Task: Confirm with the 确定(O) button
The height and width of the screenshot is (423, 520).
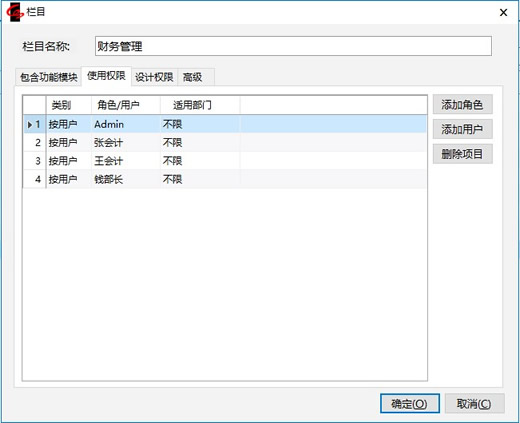Action: point(410,404)
